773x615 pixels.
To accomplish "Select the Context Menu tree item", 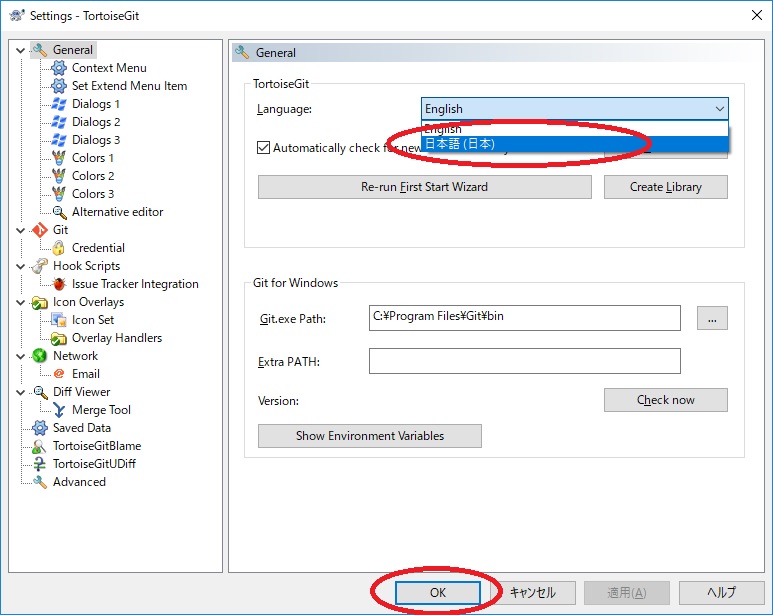I will click(109, 68).
